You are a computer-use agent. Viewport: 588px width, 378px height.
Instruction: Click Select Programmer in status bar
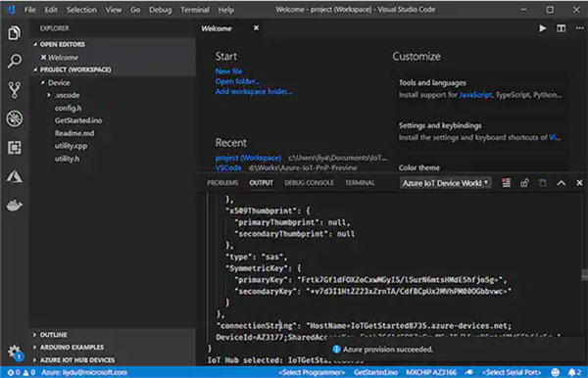(312, 372)
